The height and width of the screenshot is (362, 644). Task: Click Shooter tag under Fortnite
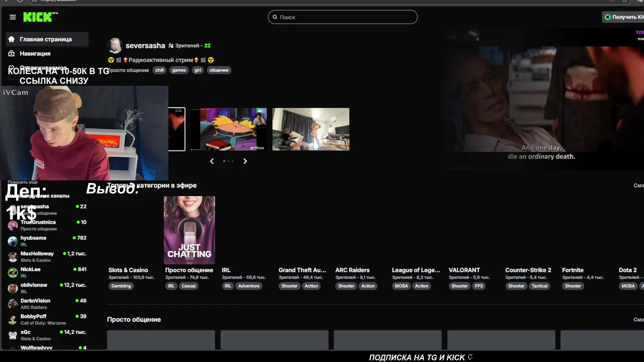[573, 286]
